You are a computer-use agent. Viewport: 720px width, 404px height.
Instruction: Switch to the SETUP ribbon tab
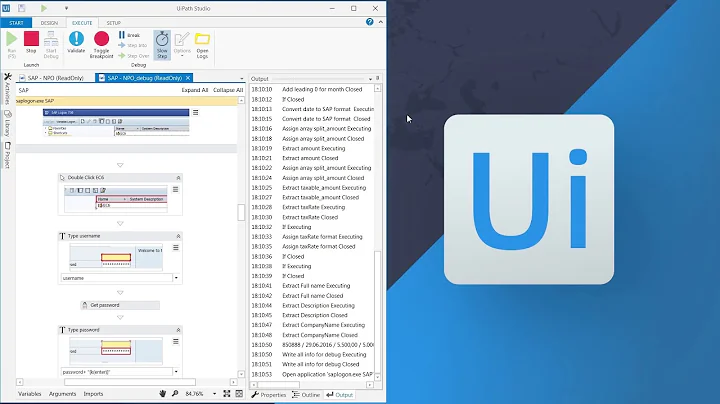113,22
